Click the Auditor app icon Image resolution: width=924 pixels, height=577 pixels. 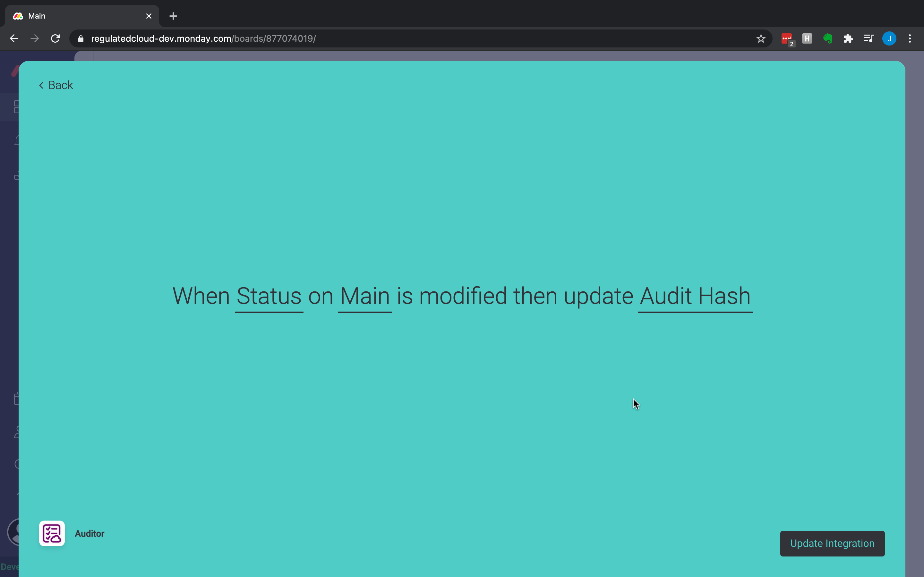coord(52,533)
